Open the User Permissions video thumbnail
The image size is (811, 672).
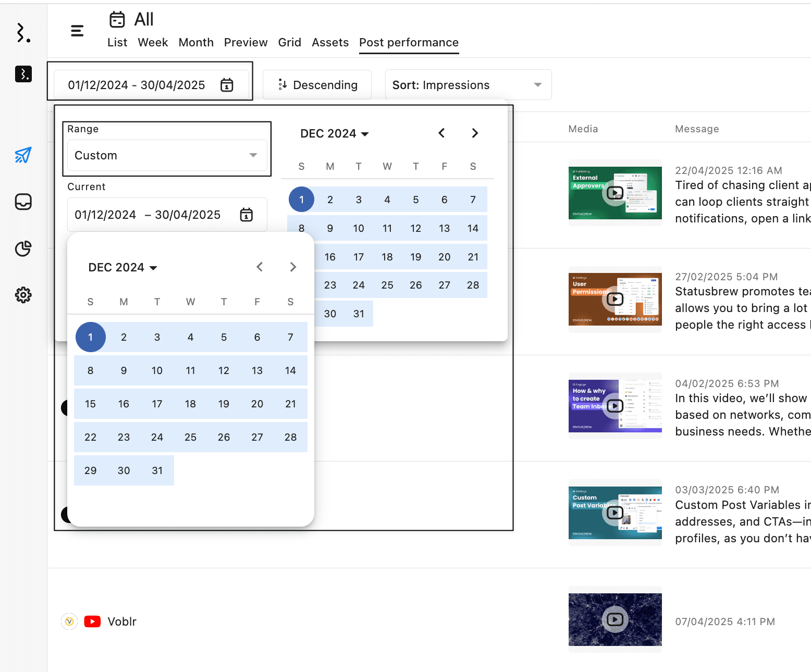pyautogui.click(x=615, y=299)
